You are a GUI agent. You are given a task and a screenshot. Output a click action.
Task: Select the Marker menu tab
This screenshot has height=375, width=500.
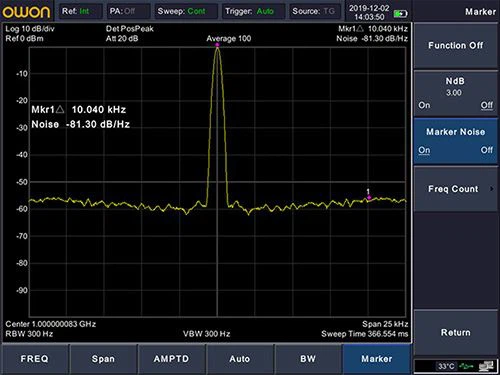pos(377,359)
